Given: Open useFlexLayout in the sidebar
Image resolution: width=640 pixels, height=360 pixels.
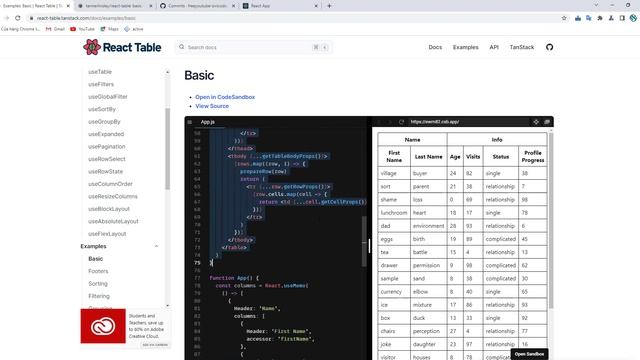Looking at the screenshot, I should (x=107, y=234).
